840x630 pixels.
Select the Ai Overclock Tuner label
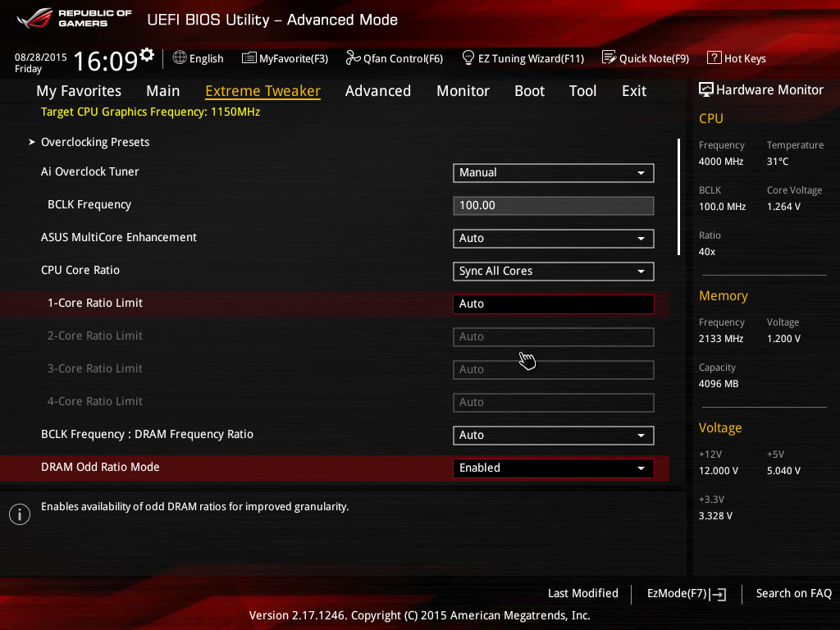90,171
